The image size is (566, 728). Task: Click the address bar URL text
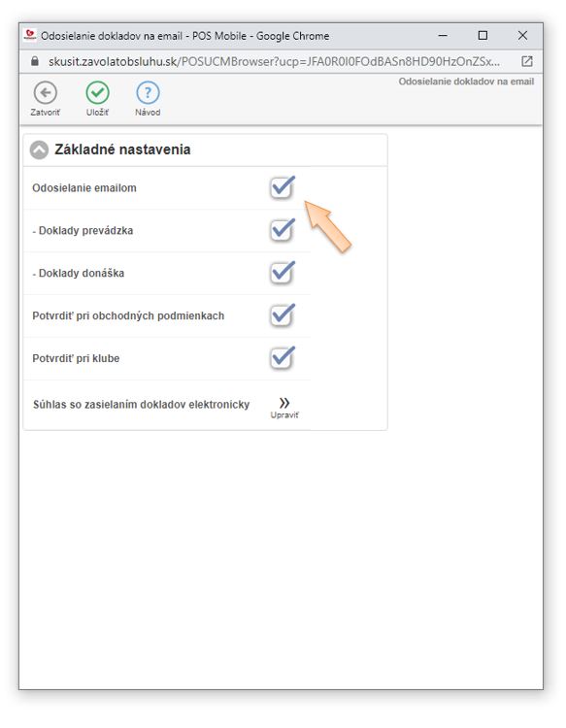pos(274,61)
